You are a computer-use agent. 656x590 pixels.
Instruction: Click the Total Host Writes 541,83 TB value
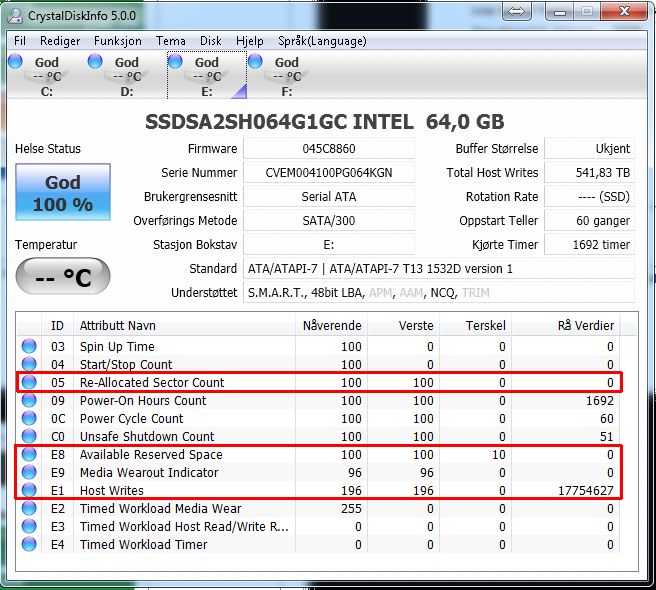[x=589, y=172]
